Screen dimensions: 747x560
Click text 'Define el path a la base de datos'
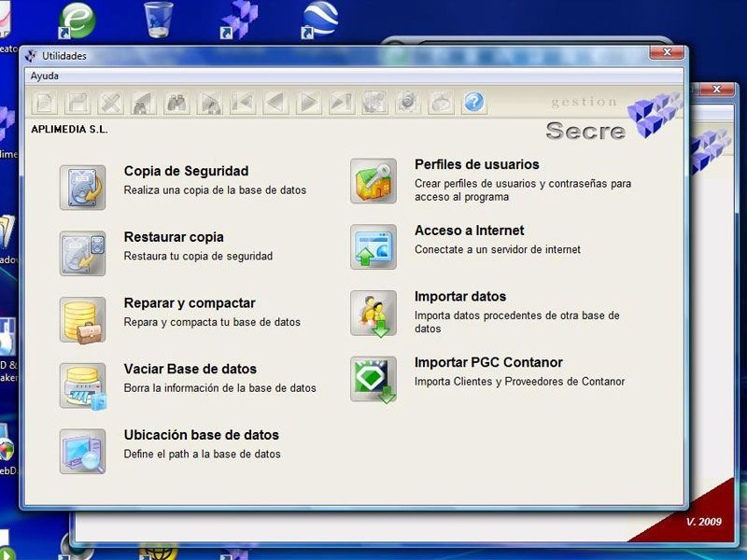tap(202, 455)
